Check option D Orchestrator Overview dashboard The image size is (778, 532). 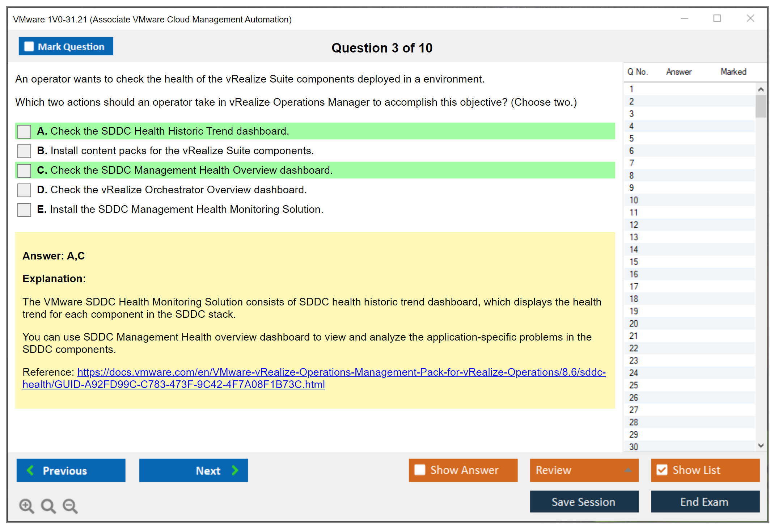coord(24,190)
